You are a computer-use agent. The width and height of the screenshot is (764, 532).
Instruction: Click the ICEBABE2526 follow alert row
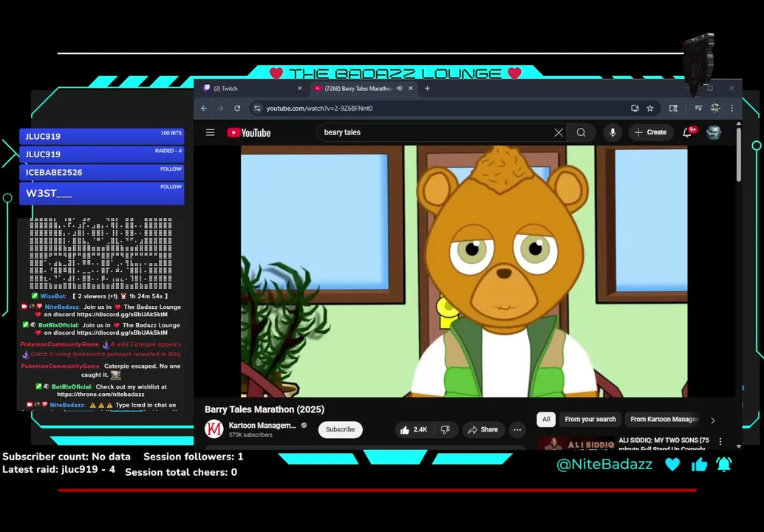point(102,172)
